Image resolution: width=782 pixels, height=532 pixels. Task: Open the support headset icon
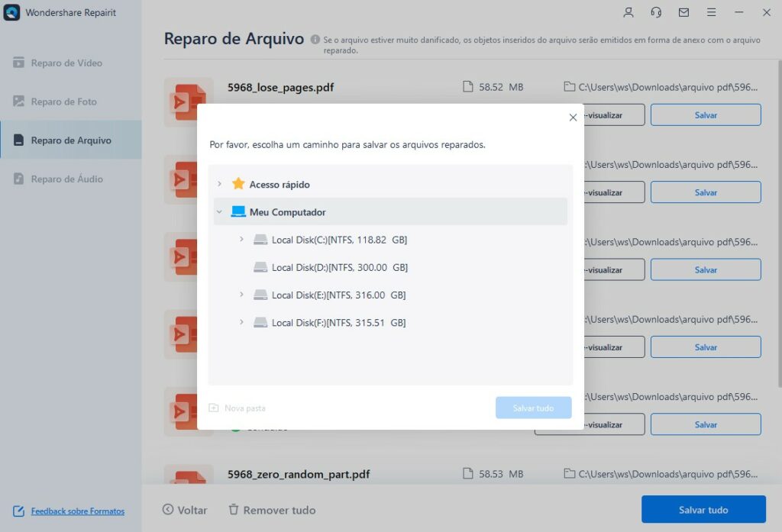[x=656, y=12]
